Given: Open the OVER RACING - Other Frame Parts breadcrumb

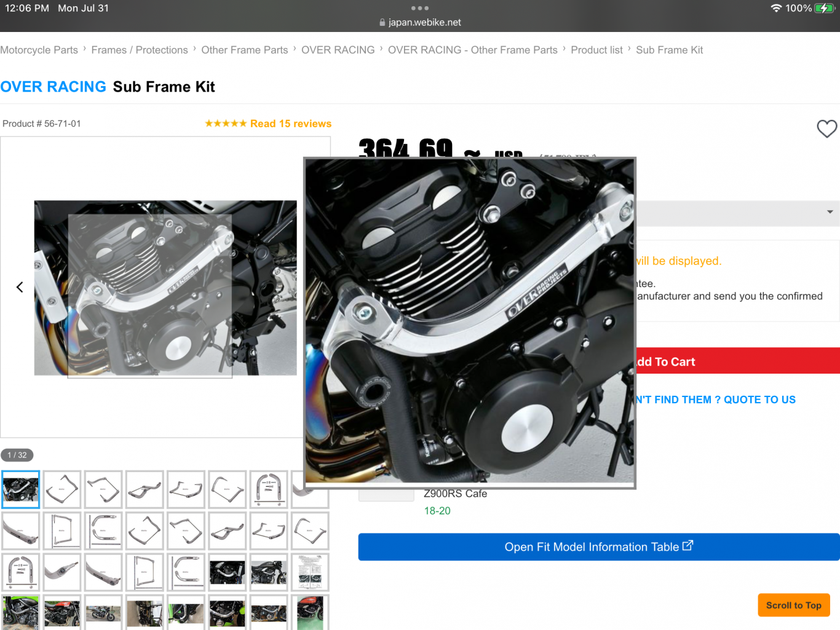Looking at the screenshot, I should pos(472,50).
